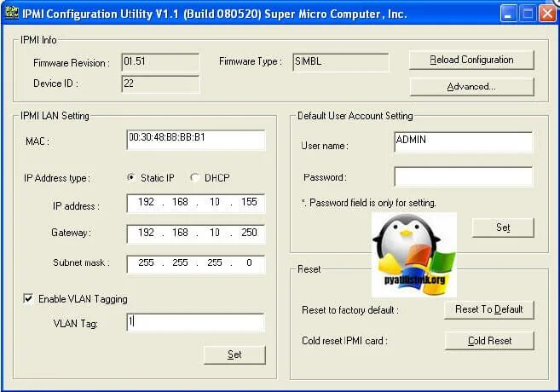The image size is (560, 392).
Task: Click the Cold Reset button
Action: 489,341
